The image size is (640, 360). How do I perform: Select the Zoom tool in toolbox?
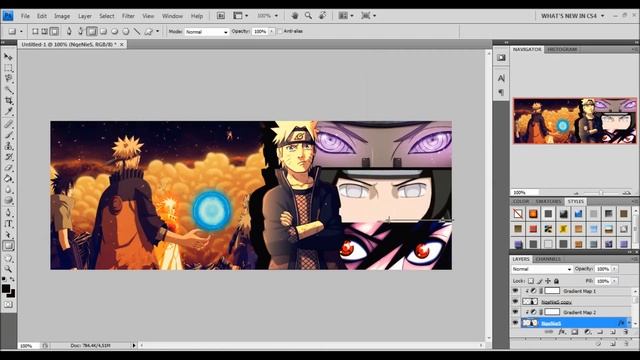[8, 269]
